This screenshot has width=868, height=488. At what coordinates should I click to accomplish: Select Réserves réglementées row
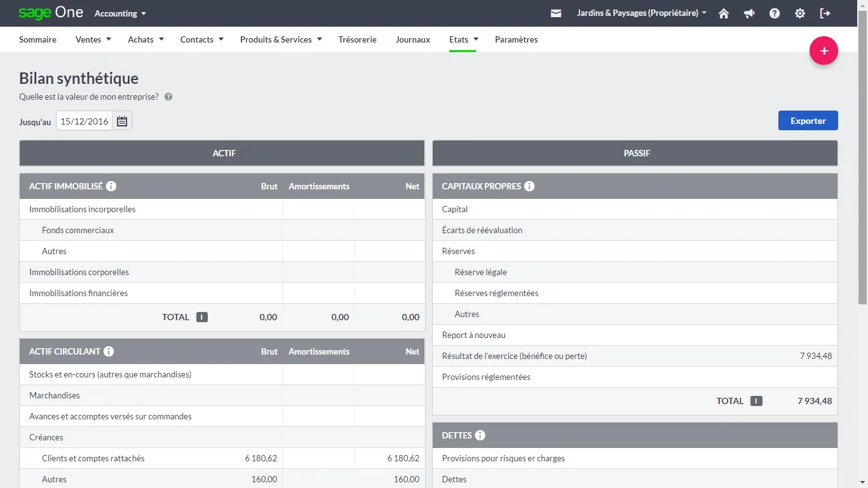tap(635, 293)
